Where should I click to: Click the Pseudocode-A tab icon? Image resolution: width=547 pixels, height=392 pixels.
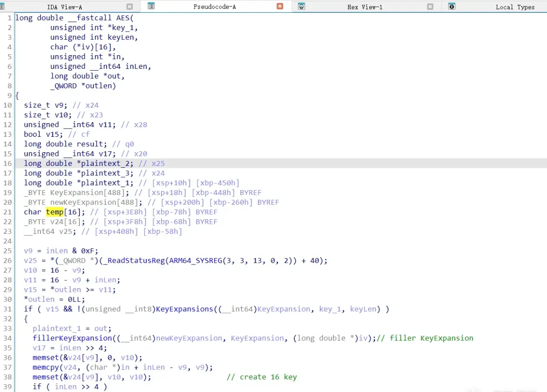click(x=151, y=6)
